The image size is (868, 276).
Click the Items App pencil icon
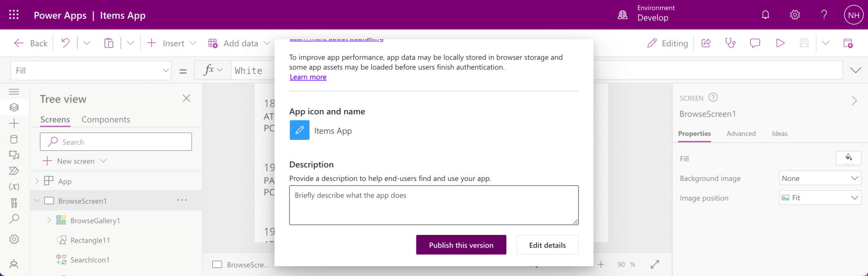tap(299, 130)
